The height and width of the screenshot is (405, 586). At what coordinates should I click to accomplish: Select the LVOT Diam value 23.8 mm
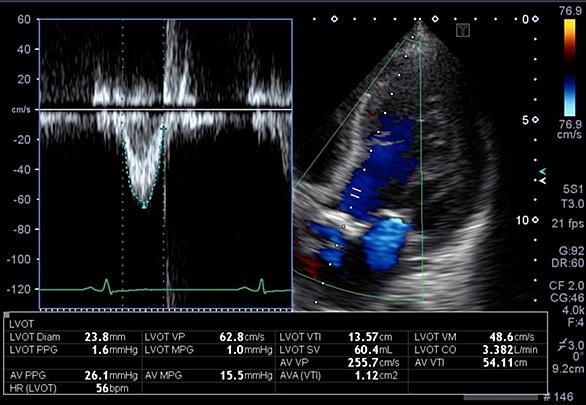[105, 337]
